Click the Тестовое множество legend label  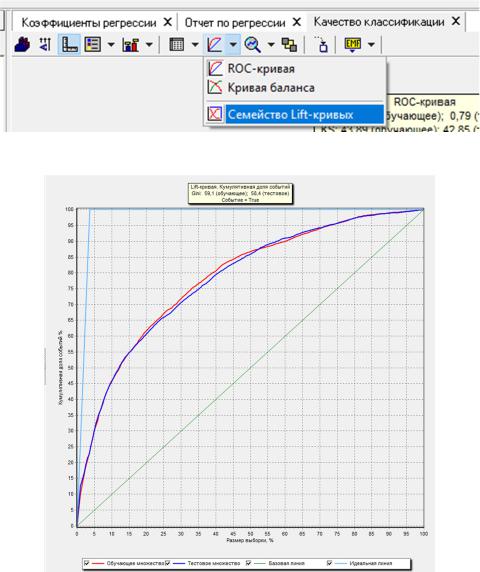[214, 563]
